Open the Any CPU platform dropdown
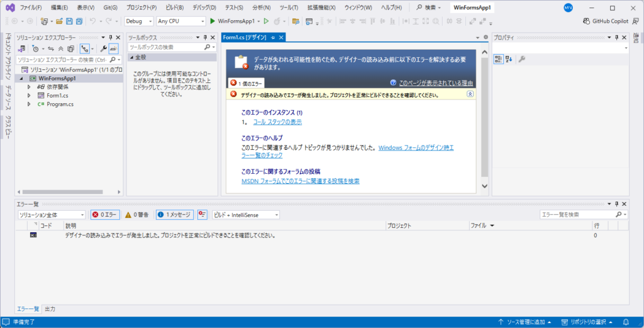The width and height of the screenshot is (644, 328). coord(180,21)
